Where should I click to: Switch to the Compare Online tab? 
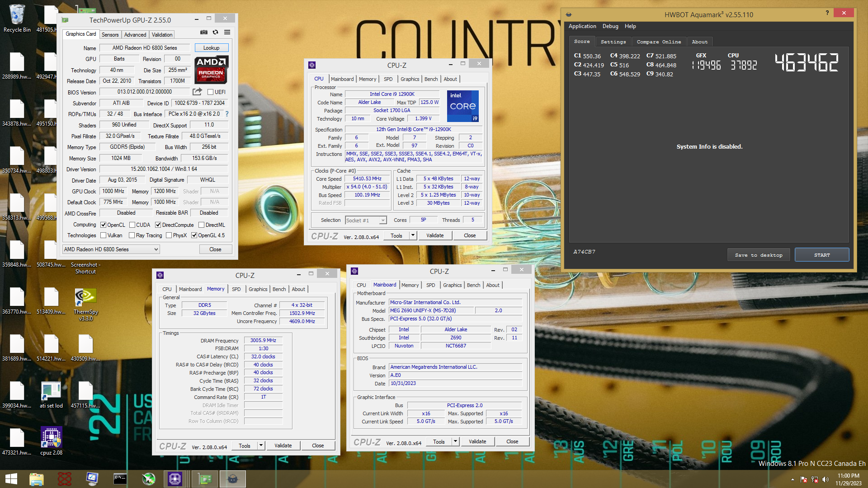[x=659, y=42]
